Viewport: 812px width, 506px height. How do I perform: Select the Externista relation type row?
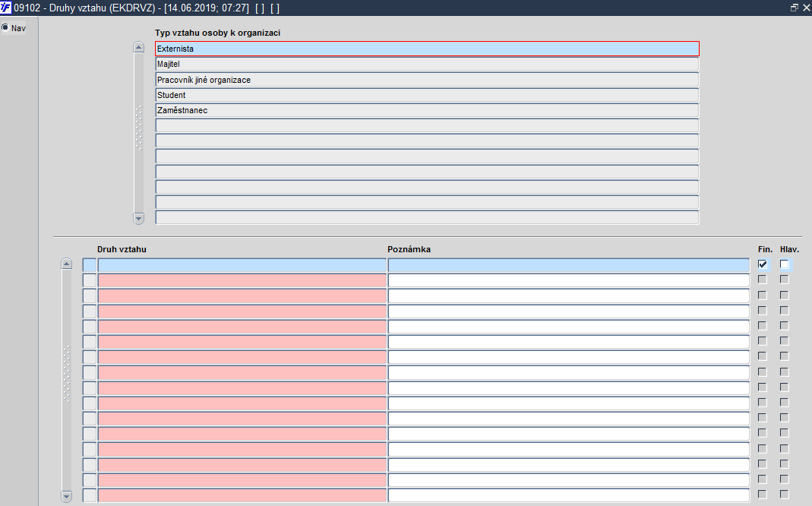pyautogui.click(x=427, y=49)
